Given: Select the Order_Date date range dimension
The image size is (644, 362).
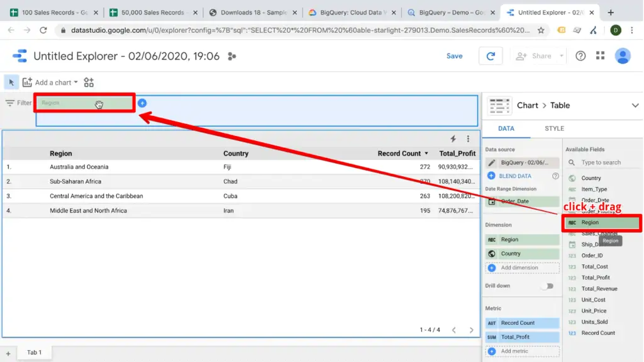Looking at the screenshot, I should (x=522, y=201).
